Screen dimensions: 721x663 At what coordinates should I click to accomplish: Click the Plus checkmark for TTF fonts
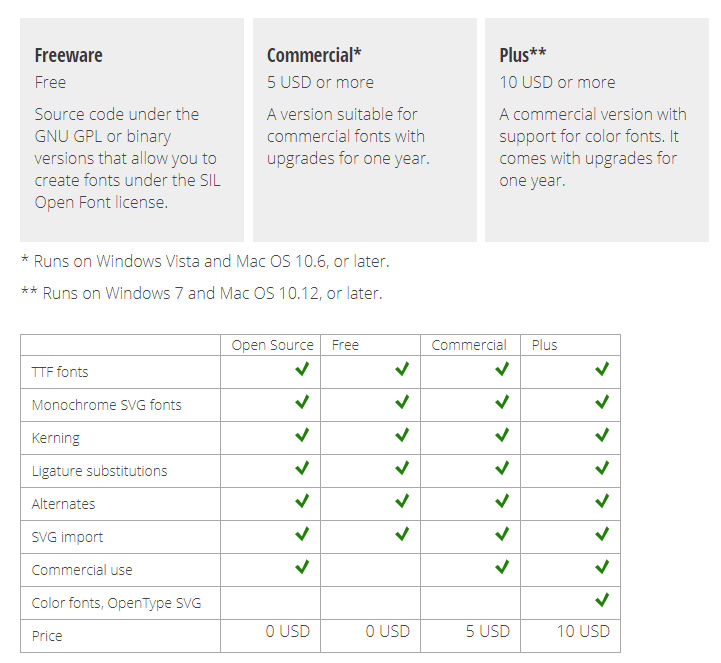602,370
